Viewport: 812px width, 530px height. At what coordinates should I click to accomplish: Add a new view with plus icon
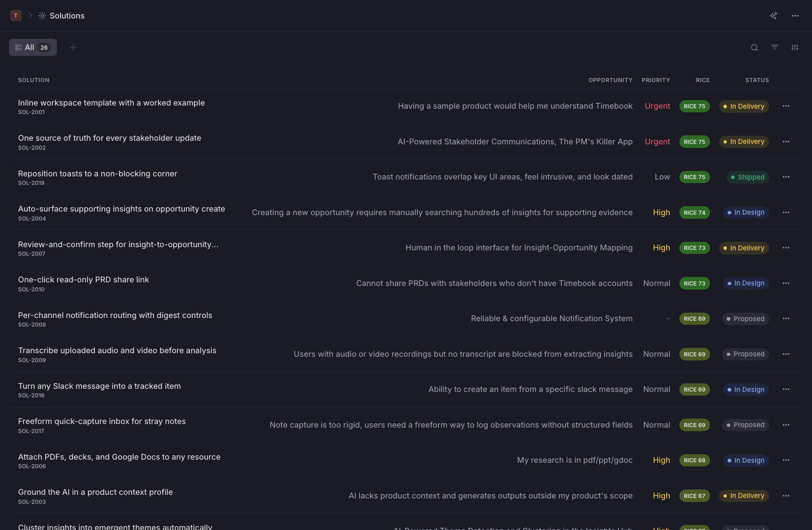(x=73, y=47)
